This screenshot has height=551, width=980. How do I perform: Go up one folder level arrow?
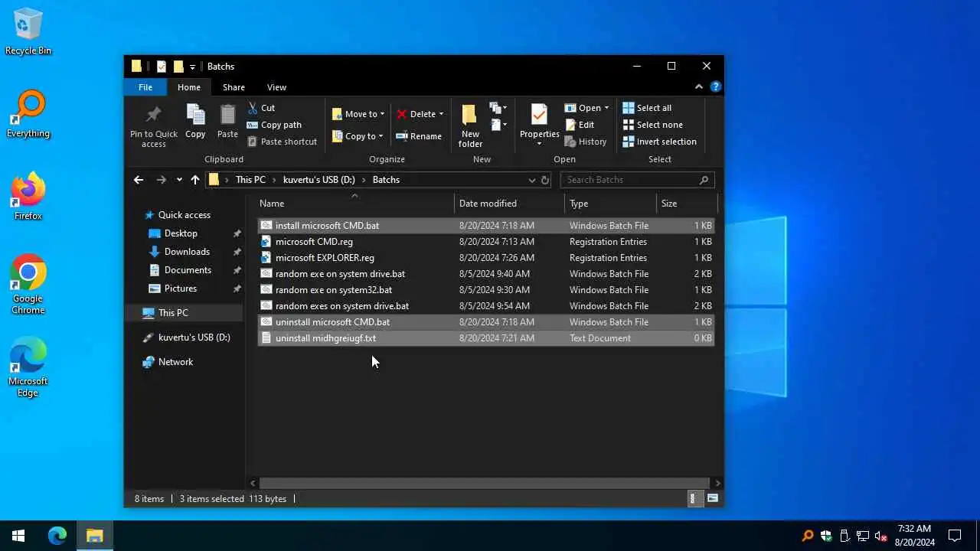pos(195,180)
